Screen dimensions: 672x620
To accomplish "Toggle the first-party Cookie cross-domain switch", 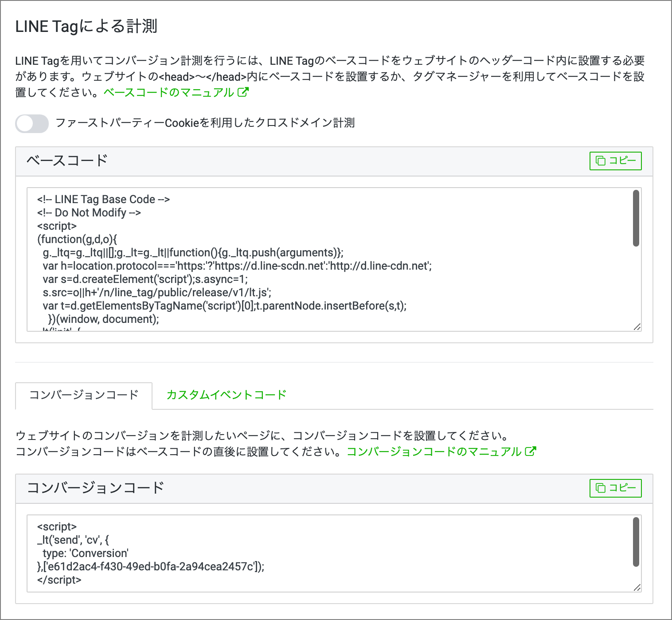I will pos(31,123).
